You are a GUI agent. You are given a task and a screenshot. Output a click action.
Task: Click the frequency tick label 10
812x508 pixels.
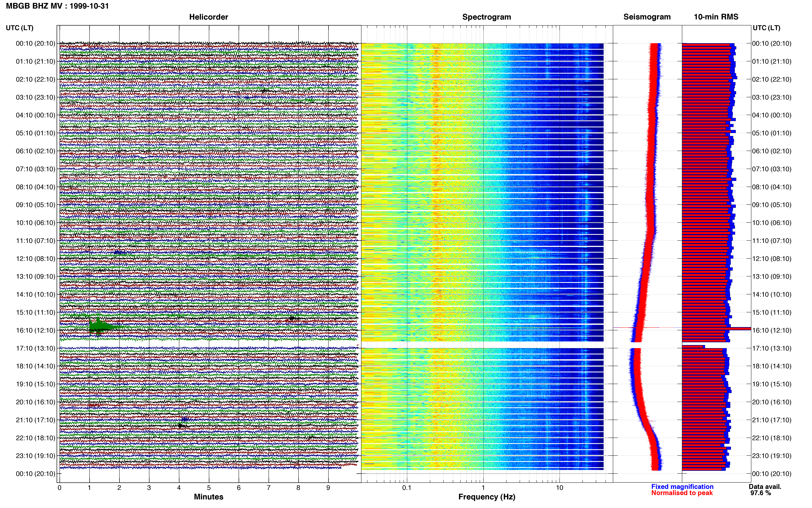coord(559,488)
